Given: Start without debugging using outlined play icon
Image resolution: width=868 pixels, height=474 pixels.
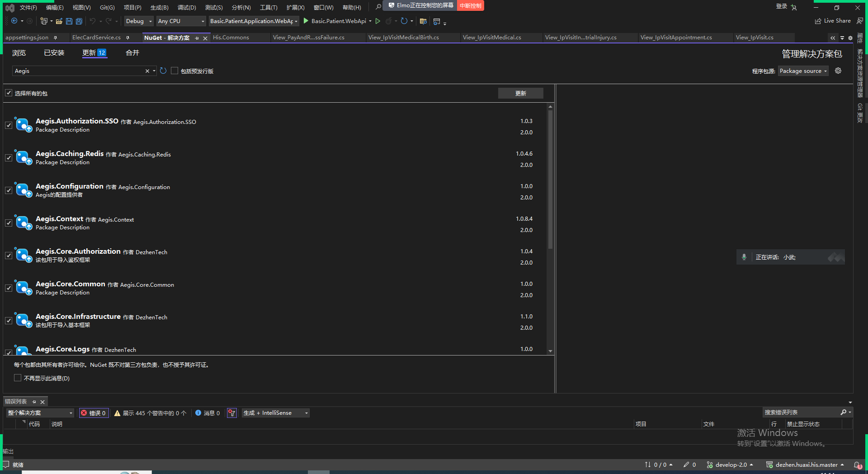Looking at the screenshot, I should 378,21.
